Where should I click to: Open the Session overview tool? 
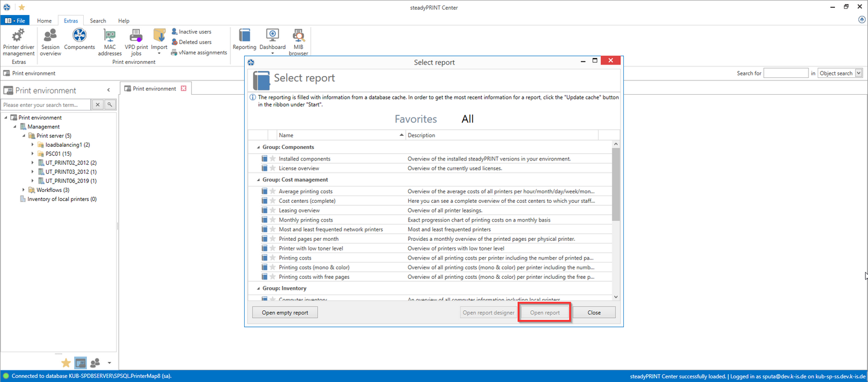tap(51, 42)
